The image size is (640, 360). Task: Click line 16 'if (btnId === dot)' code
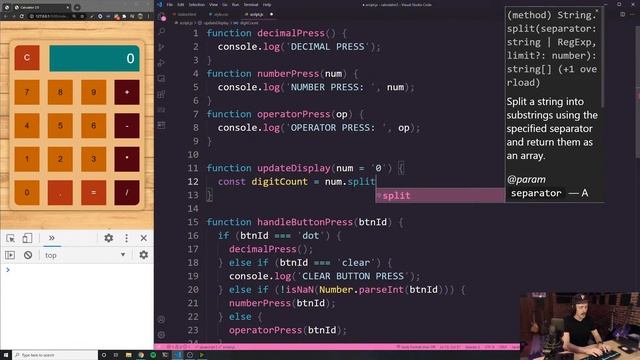coord(280,236)
